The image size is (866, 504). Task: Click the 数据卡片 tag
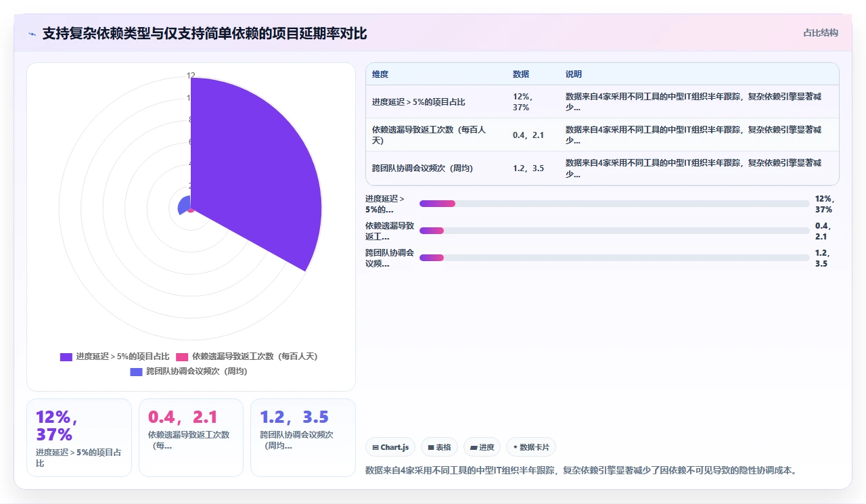point(531,447)
